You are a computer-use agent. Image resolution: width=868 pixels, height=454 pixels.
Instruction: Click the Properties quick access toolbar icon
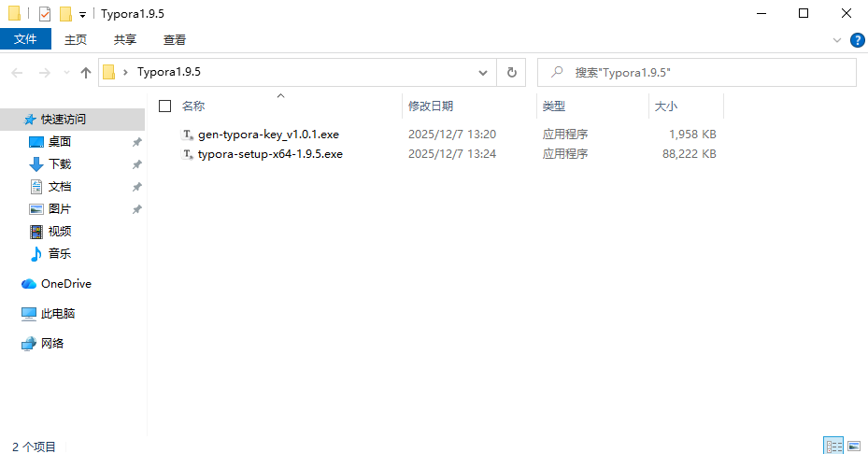click(45, 14)
